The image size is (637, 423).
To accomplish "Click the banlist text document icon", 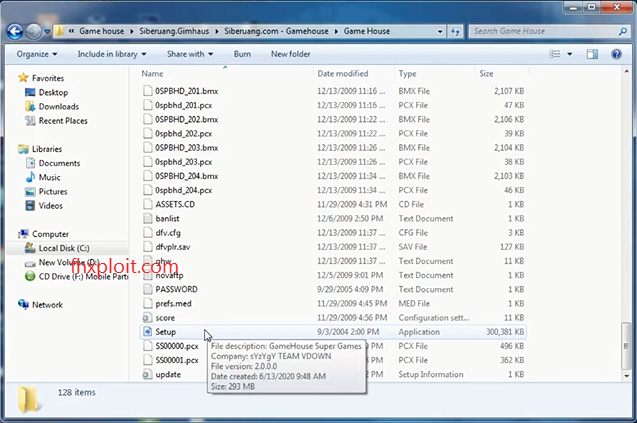I will [148, 218].
